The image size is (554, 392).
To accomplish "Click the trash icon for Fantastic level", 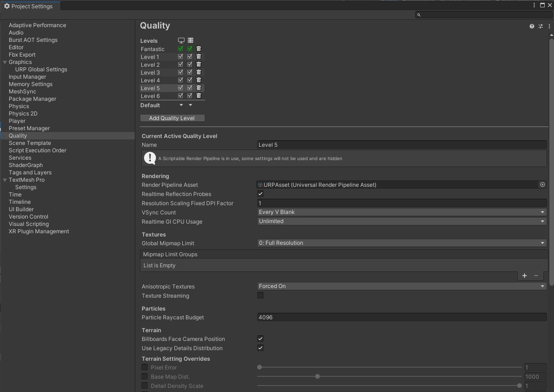I will pyautogui.click(x=199, y=49).
